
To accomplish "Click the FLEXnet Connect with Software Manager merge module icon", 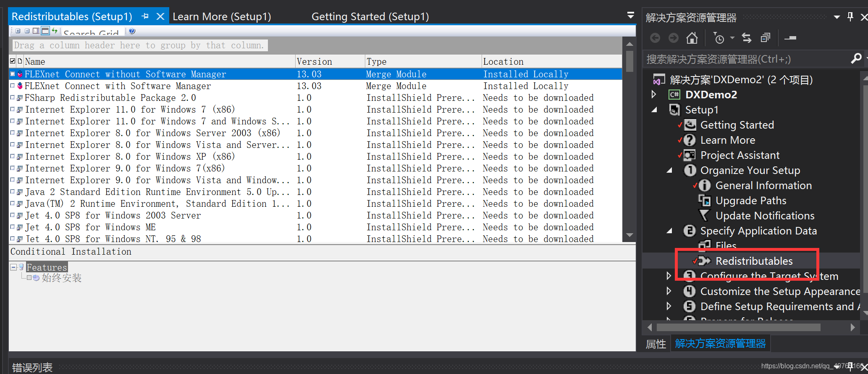I will pos(20,86).
